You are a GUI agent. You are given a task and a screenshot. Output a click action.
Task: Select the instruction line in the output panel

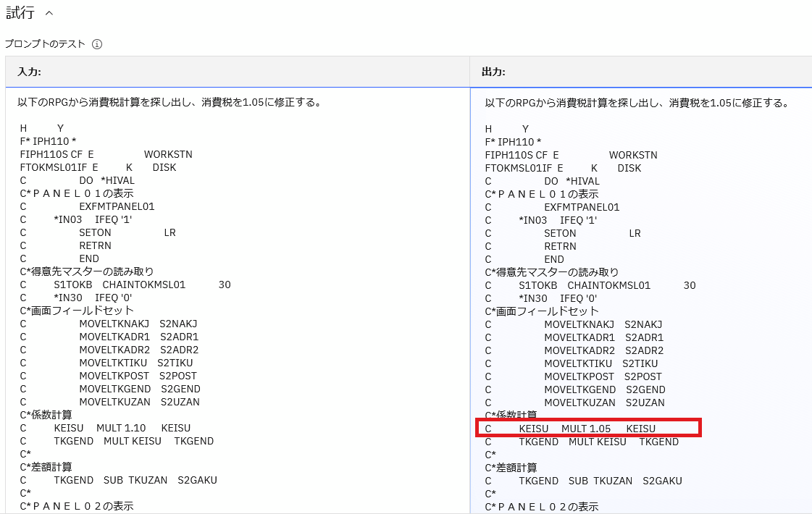[x=637, y=103]
